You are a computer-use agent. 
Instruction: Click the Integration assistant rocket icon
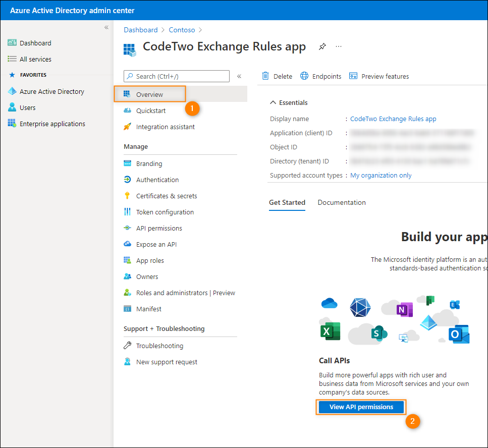tap(127, 127)
